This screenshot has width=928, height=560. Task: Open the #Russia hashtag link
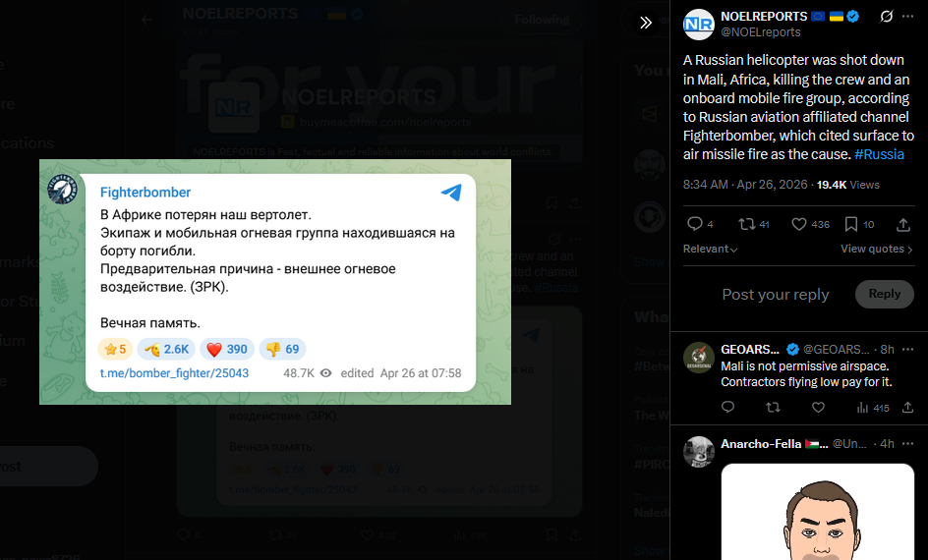point(879,154)
